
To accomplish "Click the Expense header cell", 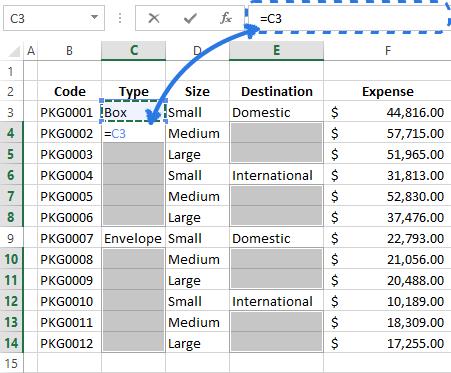I will [x=387, y=91].
